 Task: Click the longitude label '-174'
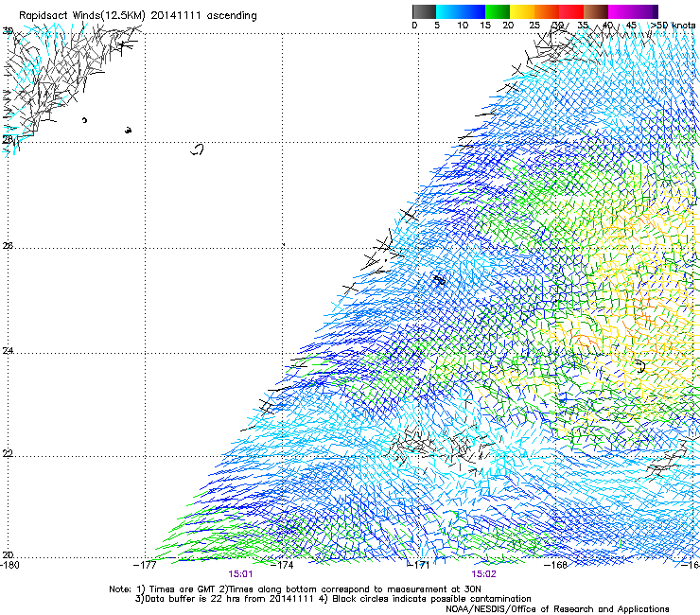pyautogui.click(x=283, y=565)
